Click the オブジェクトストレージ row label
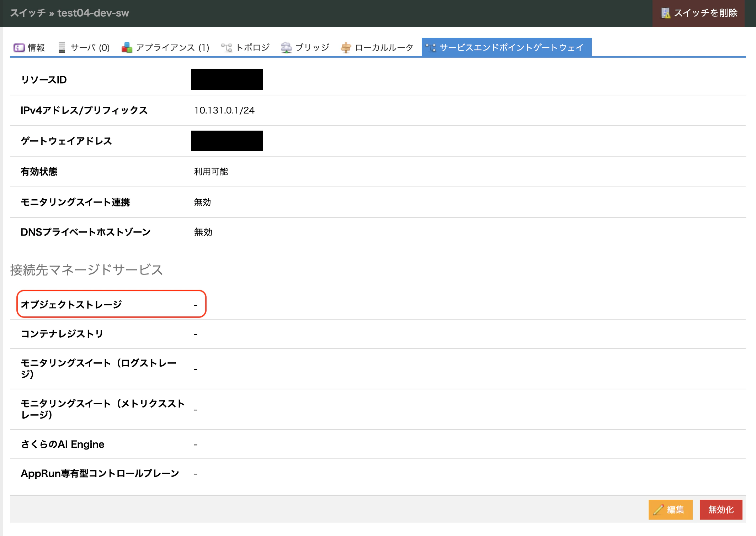The width and height of the screenshot is (756, 536). tap(71, 305)
